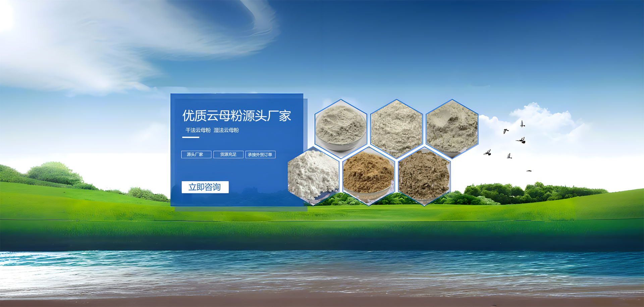The image size is (644, 307).
Task: Click the 立即咨询 consult button
Action: click(x=205, y=187)
